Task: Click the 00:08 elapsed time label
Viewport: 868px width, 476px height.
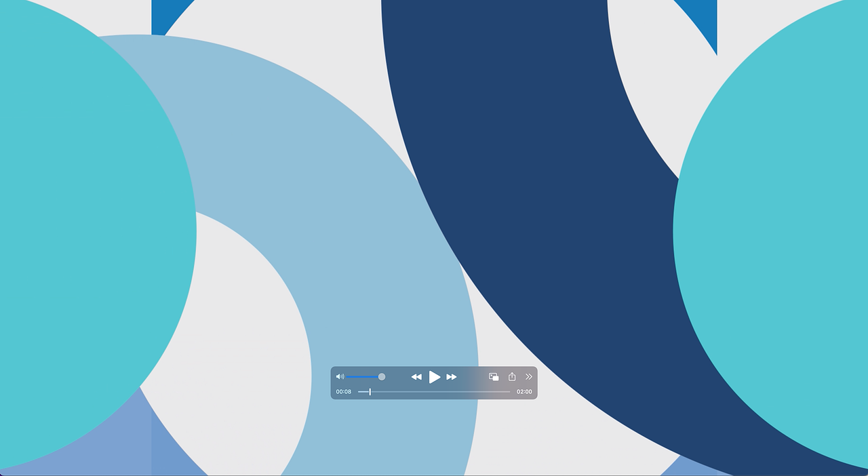Action: [x=344, y=392]
